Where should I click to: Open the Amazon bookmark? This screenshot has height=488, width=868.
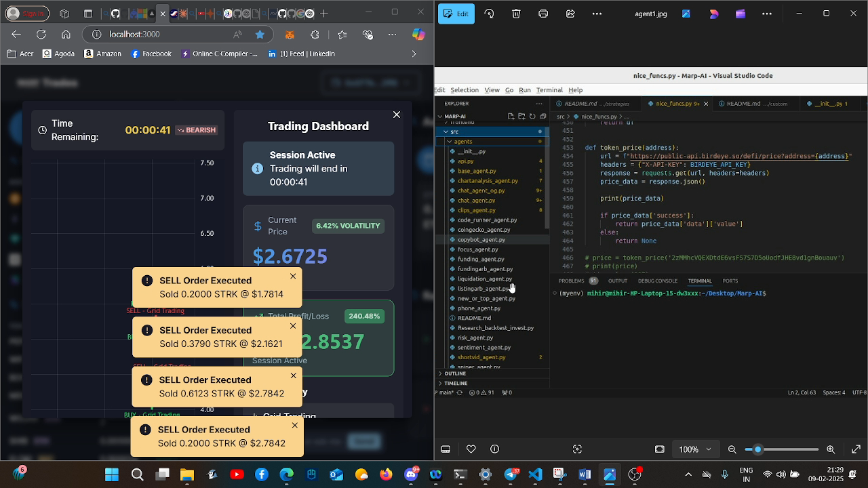point(102,54)
